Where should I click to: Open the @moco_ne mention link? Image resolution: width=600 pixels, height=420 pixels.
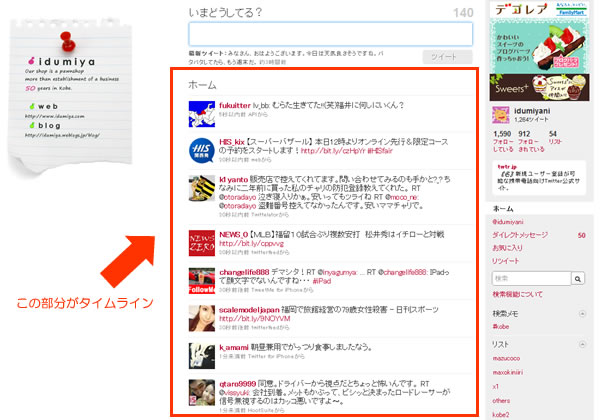(401, 197)
